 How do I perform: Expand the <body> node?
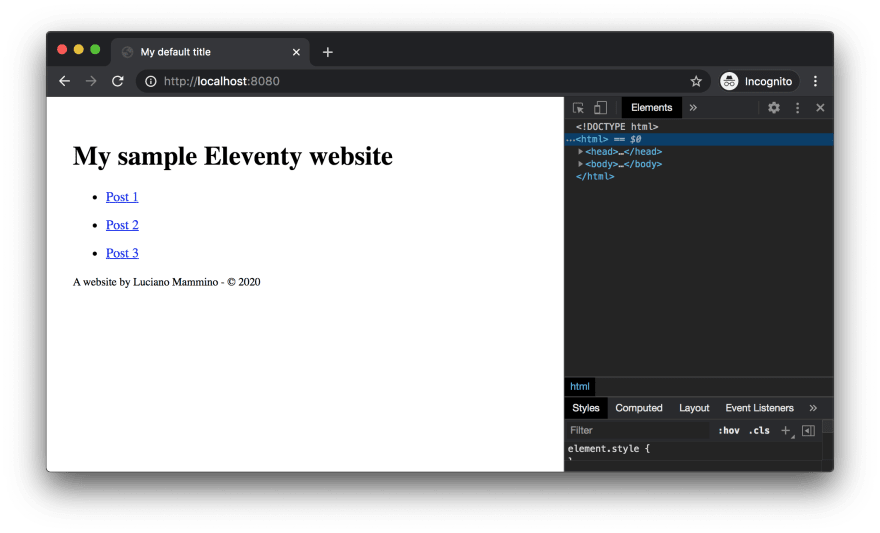point(580,164)
